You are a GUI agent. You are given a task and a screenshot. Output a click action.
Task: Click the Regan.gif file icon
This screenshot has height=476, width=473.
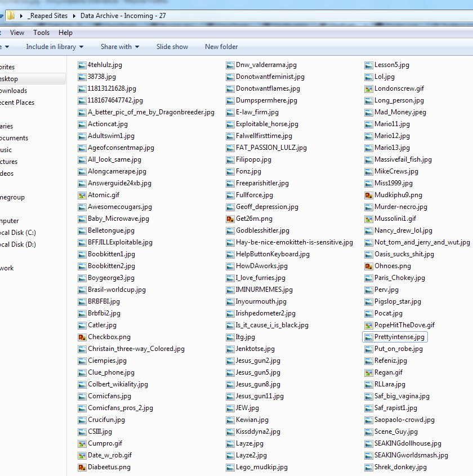click(369, 372)
